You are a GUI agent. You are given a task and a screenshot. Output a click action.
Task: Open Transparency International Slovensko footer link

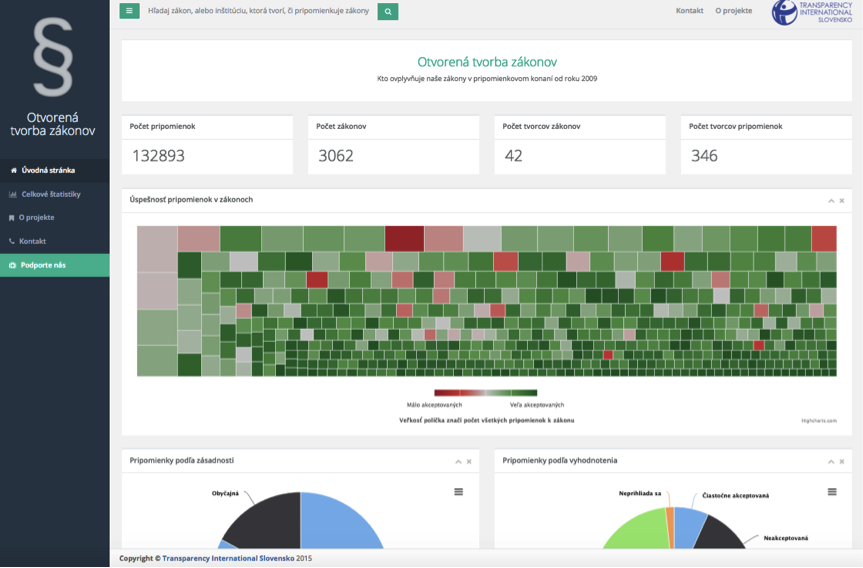click(x=228, y=558)
